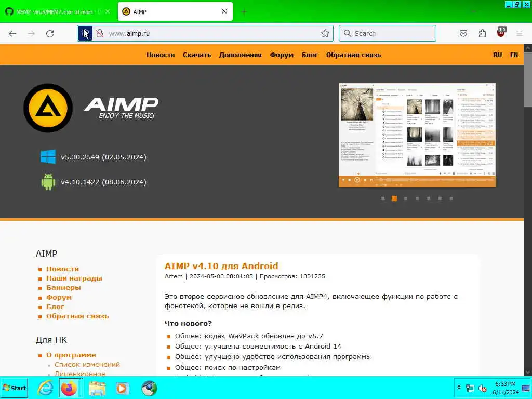532x399 pixels.
Task: Click the Windows logo download icon
Action: [x=48, y=157]
